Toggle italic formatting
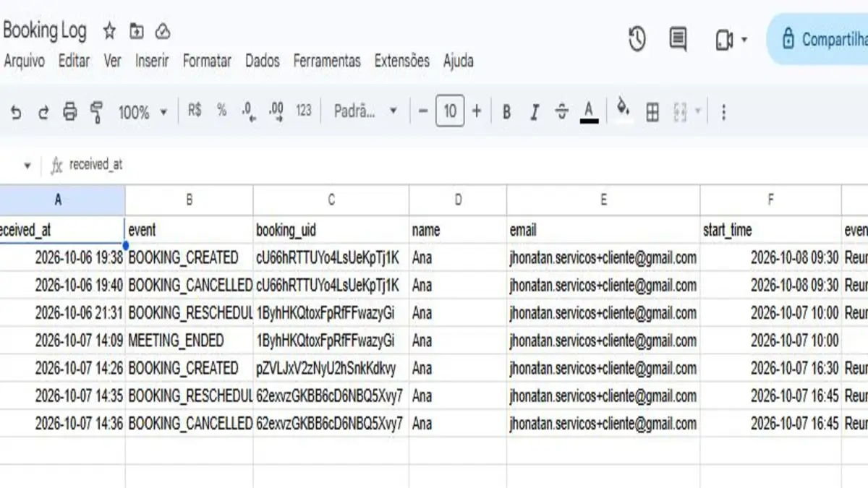 pyautogui.click(x=535, y=112)
